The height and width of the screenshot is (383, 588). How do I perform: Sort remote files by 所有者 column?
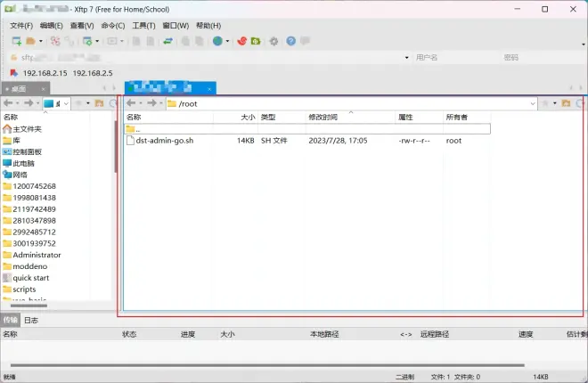click(467, 118)
